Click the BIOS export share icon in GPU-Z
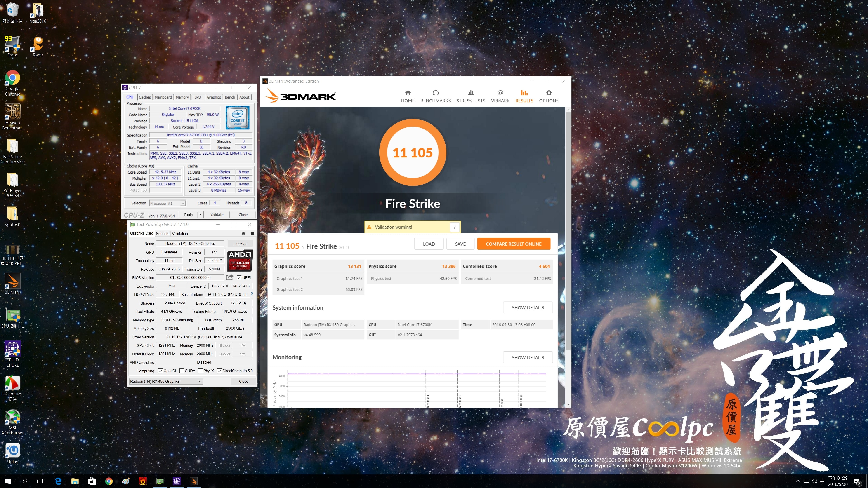 tap(229, 277)
